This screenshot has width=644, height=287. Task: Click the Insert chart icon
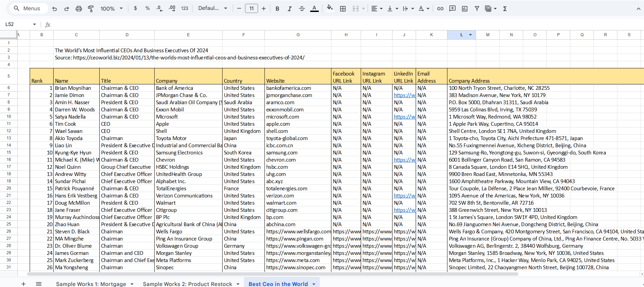click(x=464, y=9)
